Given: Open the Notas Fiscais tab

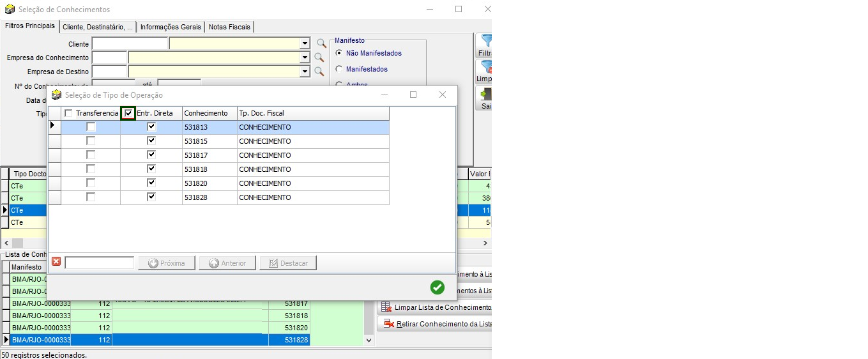Looking at the screenshot, I should (x=230, y=27).
